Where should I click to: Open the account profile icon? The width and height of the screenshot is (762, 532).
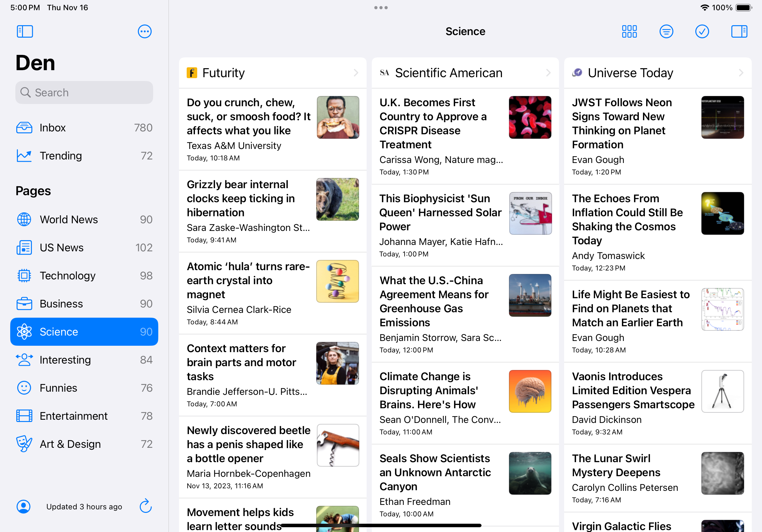(24, 506)
